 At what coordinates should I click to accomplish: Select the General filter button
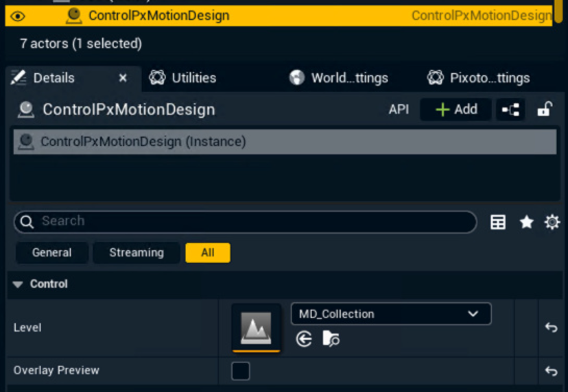pyautogui.click(x=52, y=253)
